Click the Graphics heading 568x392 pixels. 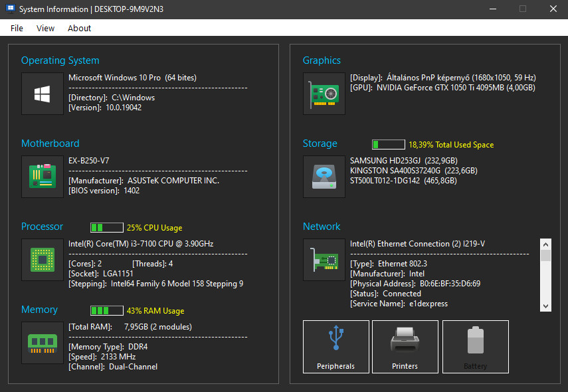322,60
